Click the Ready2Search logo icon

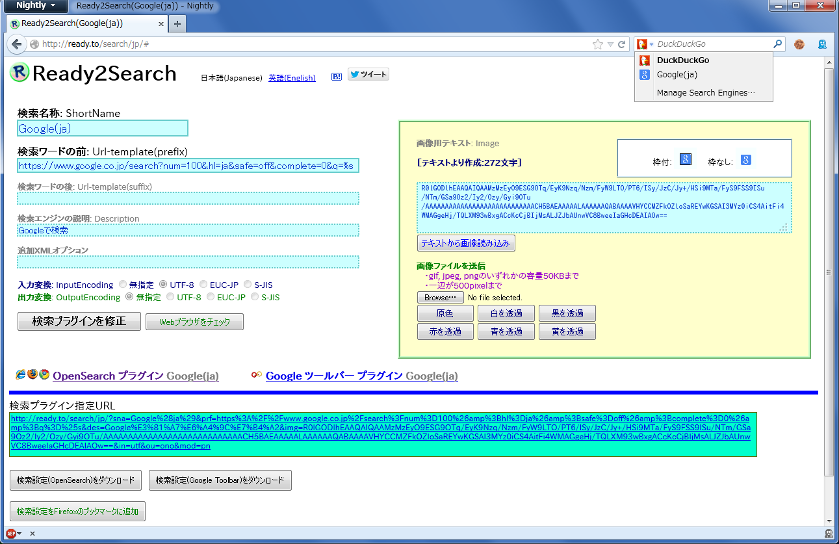pyautogui.click(x=19, y=72)
